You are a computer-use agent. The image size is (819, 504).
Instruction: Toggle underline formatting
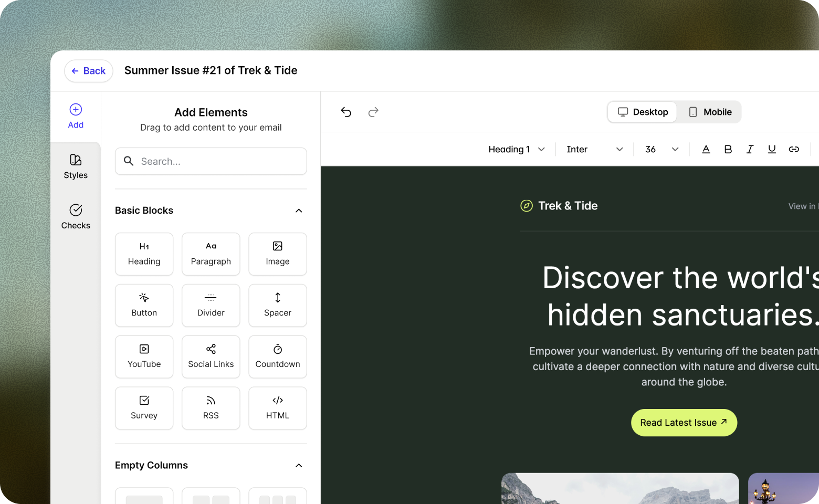pos(772,150)
